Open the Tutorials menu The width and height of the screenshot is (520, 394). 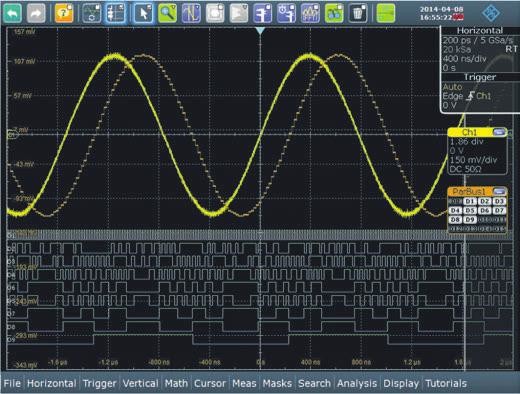(x=446, y=383)
